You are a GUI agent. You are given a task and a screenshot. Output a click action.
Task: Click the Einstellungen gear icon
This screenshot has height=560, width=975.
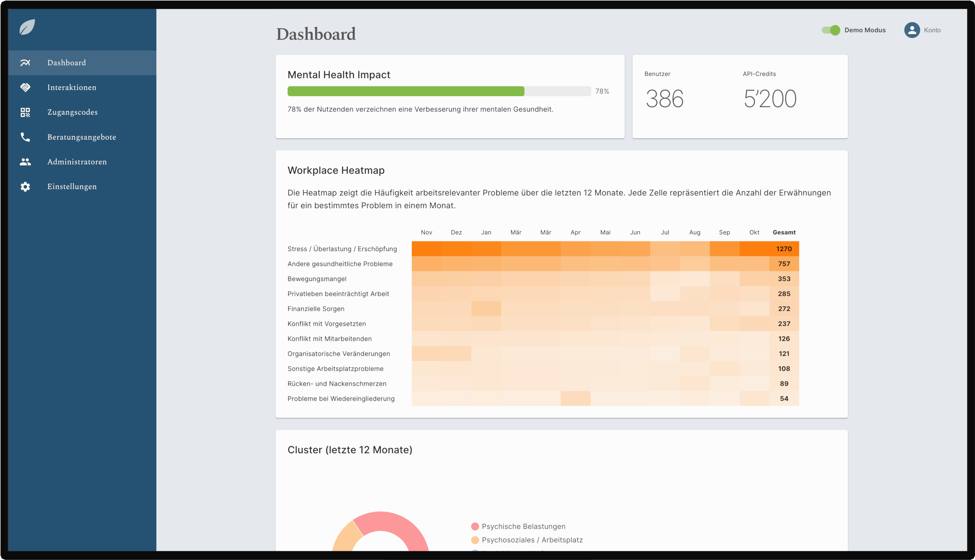25,187
